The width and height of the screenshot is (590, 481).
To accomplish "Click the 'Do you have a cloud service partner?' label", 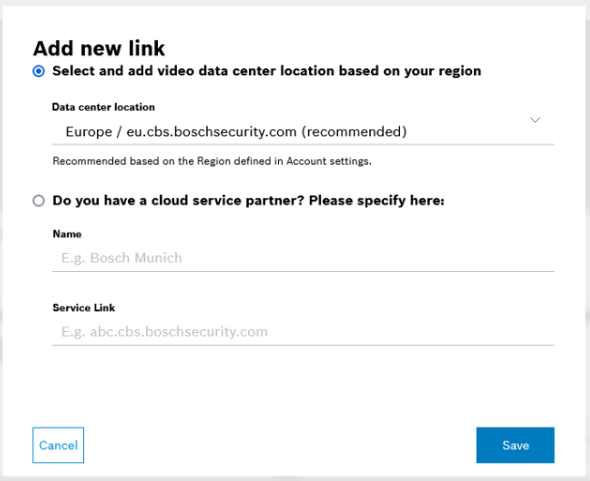I will click(248, 201).
